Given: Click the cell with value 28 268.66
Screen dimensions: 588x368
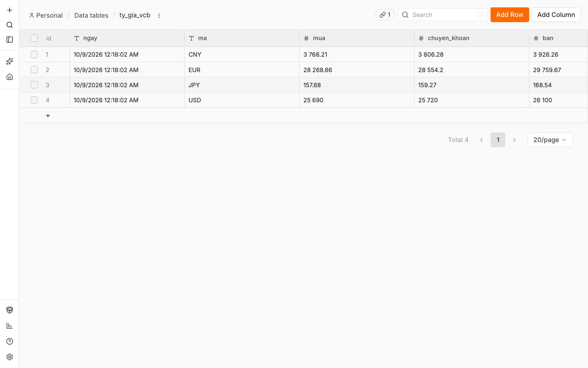Looking at the screenshot, I should pyautogui.click(x=357, y=70).
